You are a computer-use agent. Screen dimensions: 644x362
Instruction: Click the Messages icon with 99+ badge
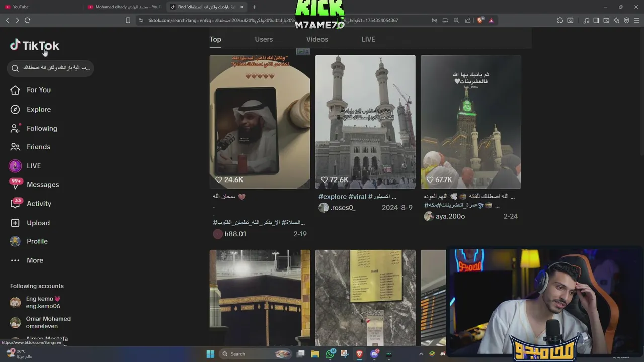[15, 184]
